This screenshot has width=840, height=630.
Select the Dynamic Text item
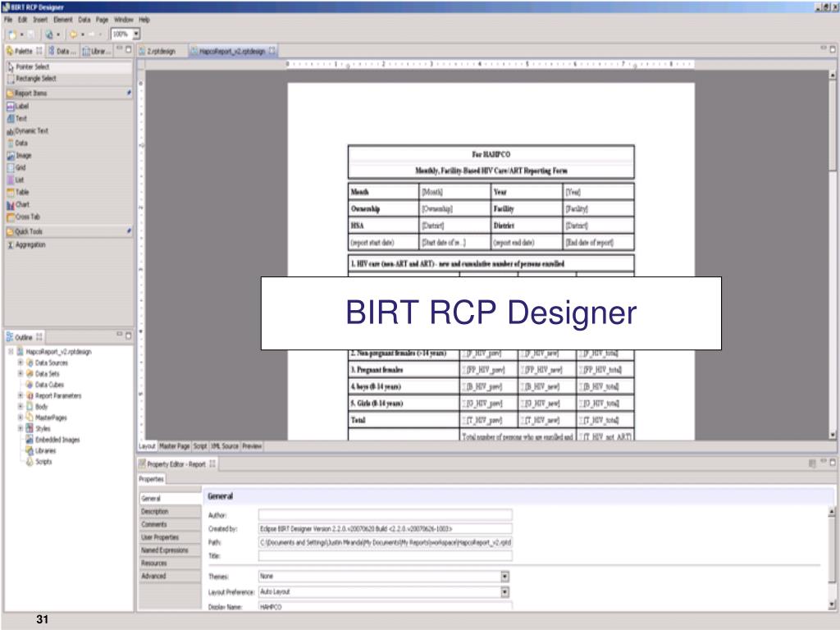click(27, 130)
